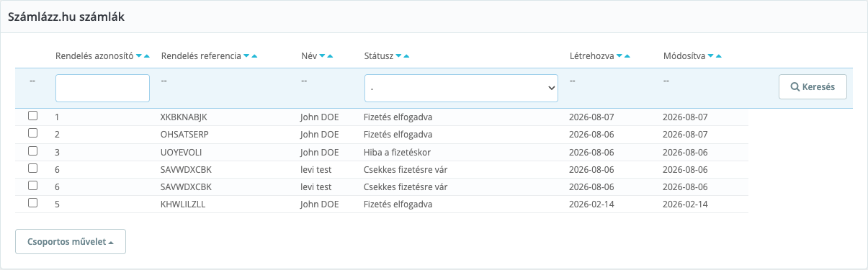Click John DOE in XKBKNABJK row
Image resolution: width=868 pixels, height=270 pixels.
tap(320, 117)
